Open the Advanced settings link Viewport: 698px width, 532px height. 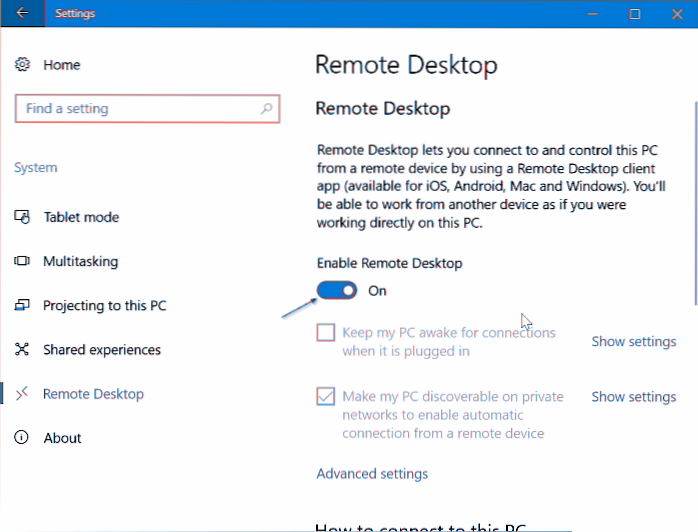[372, 474]
